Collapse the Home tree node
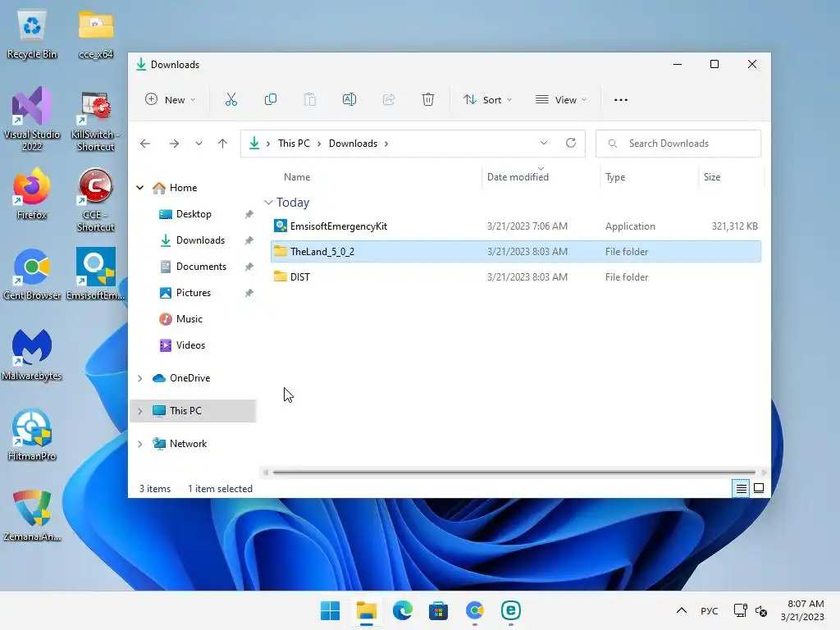 (x=139, y=188)
